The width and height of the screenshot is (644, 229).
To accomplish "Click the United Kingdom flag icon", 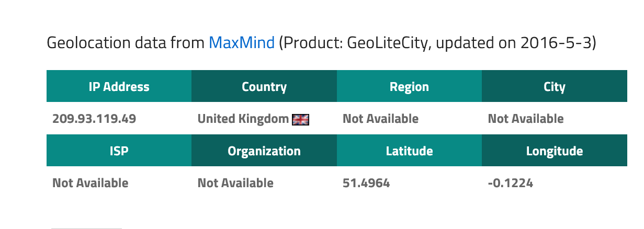I will (300, 120).
